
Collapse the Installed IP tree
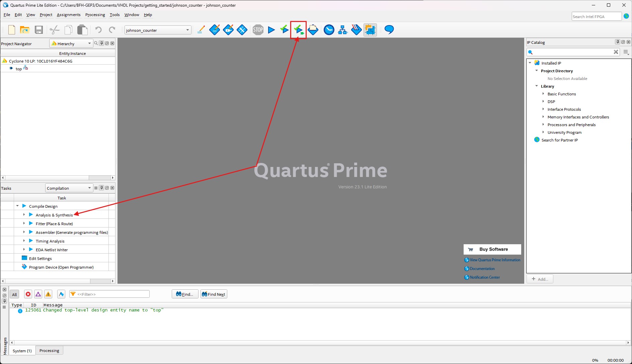[x=530, y=63]
